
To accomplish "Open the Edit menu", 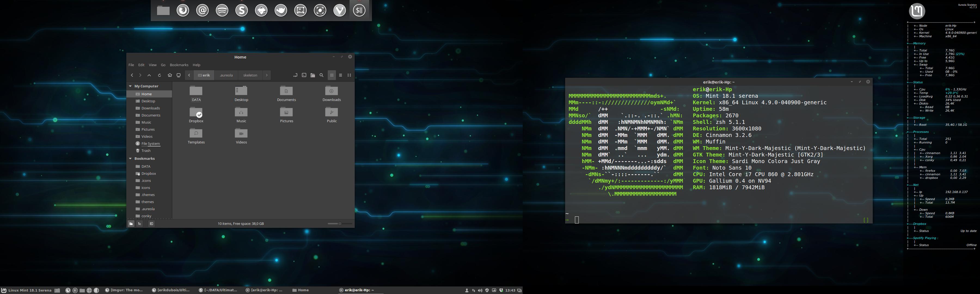I will (141, 65).
